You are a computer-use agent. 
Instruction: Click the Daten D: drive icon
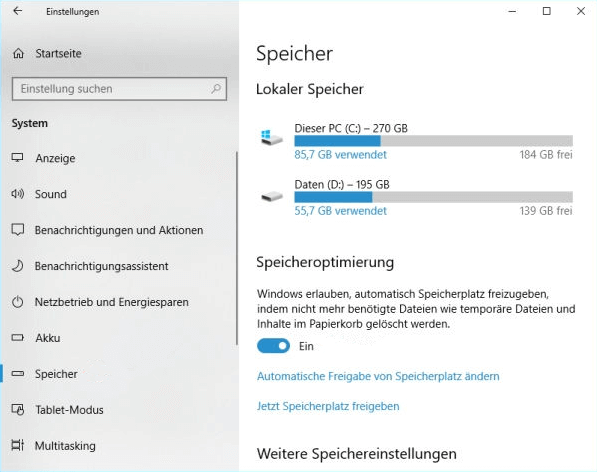pyautogui.click(x=272, y=197)
